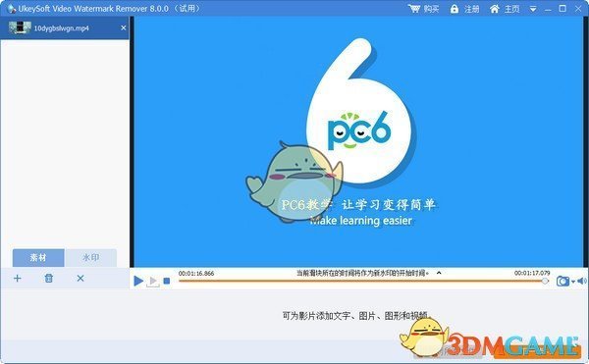Click the playback slider handle
Viewport: 589px width, 364px height.
point(545,281)
